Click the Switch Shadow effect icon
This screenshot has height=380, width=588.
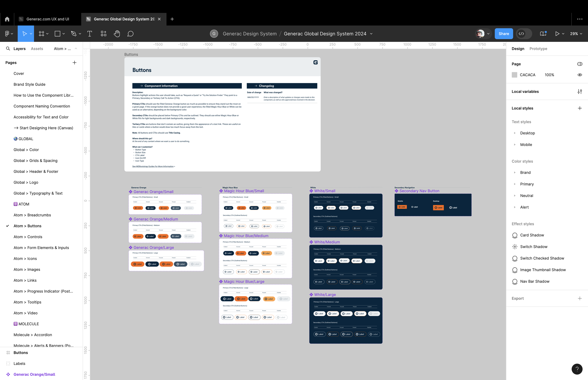point(515,247)
